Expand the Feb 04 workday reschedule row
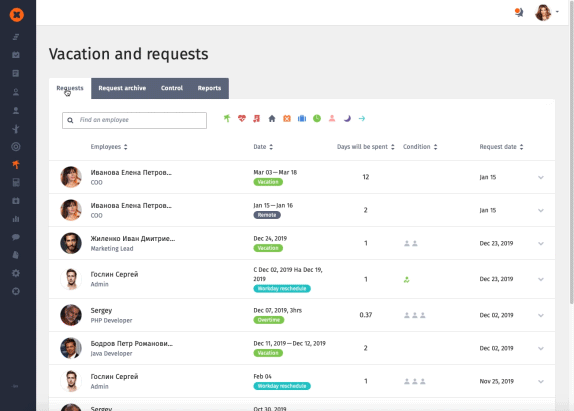Viewport: 574px width, 411px height. [x=541, y=382]
